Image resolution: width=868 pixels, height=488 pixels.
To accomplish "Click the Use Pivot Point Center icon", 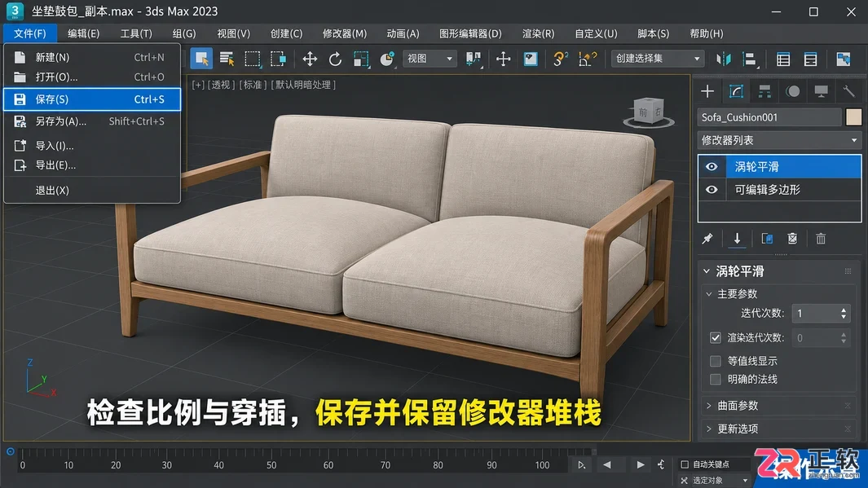I will (x=474, y=59).
